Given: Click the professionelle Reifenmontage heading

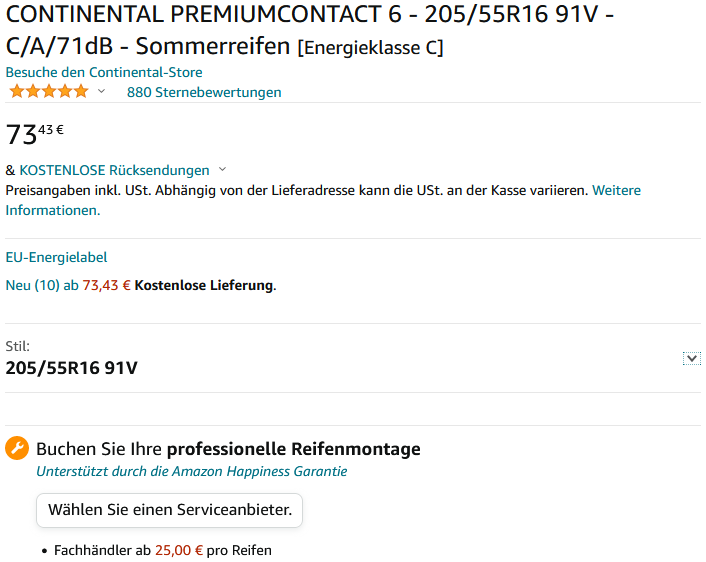Looking at the screenshot, I should tap(228, 449).
